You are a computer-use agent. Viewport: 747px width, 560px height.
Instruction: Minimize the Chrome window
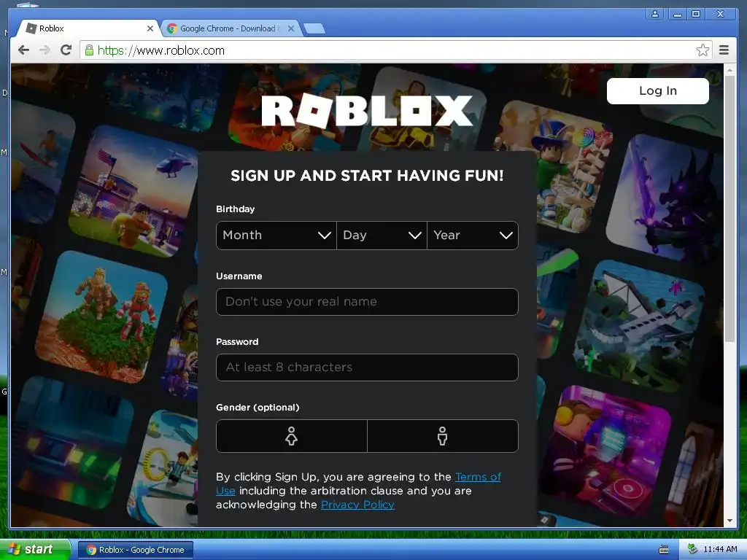pos(677,14)
